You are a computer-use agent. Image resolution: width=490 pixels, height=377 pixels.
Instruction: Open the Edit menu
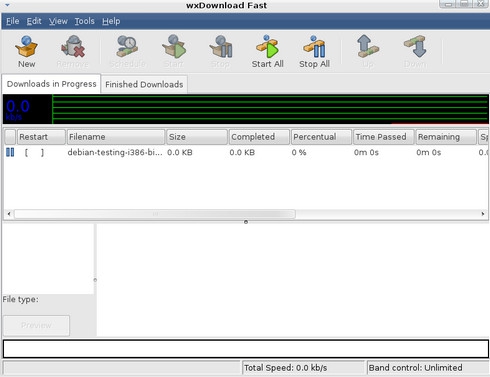point(34,21)
